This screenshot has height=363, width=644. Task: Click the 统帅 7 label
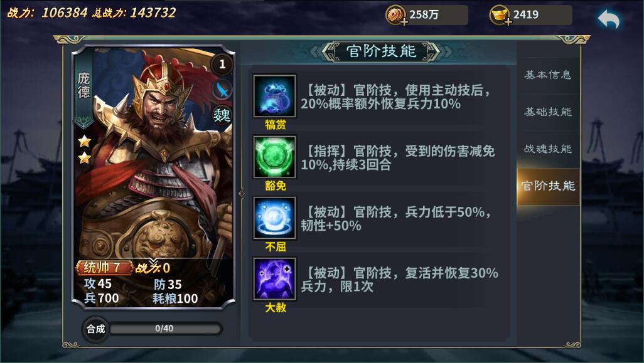104,268
